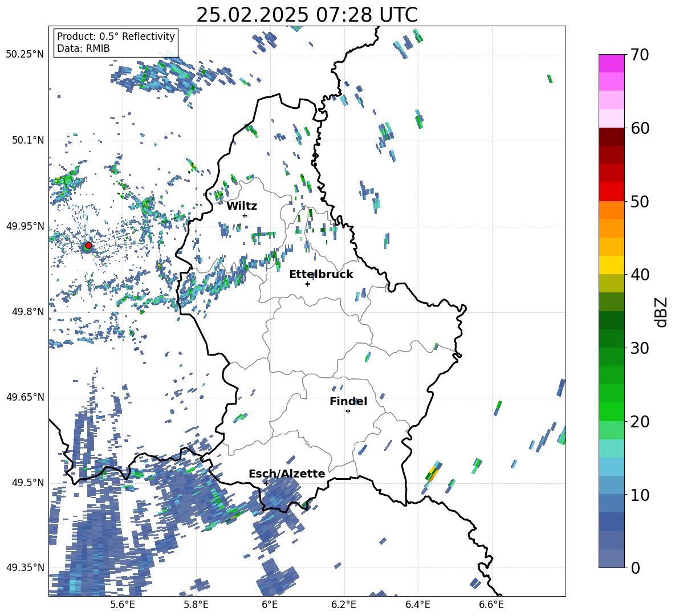Click the 49.5°N latitude label
Image resolution: width=675 pixels, height=616 pixels.
pyautogui.click(x=28, y=483)
